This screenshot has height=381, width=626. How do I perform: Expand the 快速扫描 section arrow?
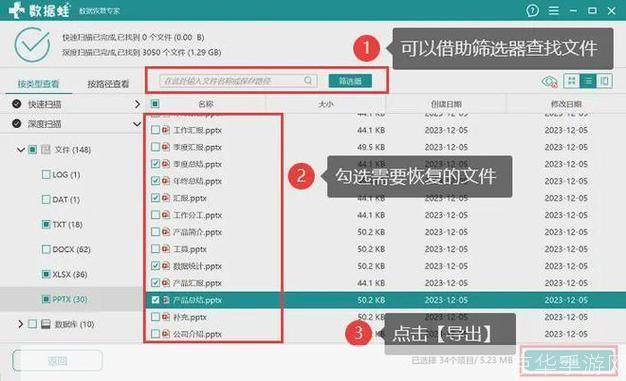(x=137, y=104)
